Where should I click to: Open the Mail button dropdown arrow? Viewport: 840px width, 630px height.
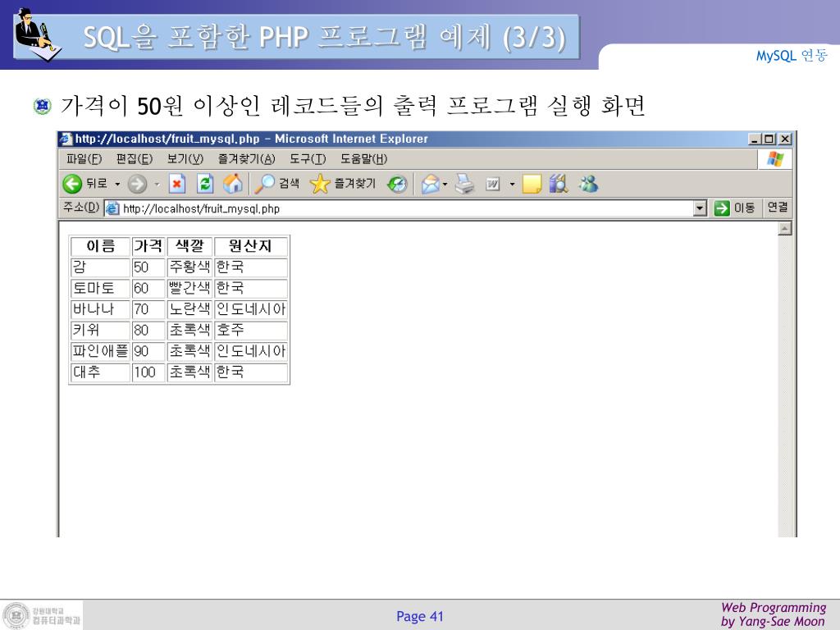coord(445,185)
